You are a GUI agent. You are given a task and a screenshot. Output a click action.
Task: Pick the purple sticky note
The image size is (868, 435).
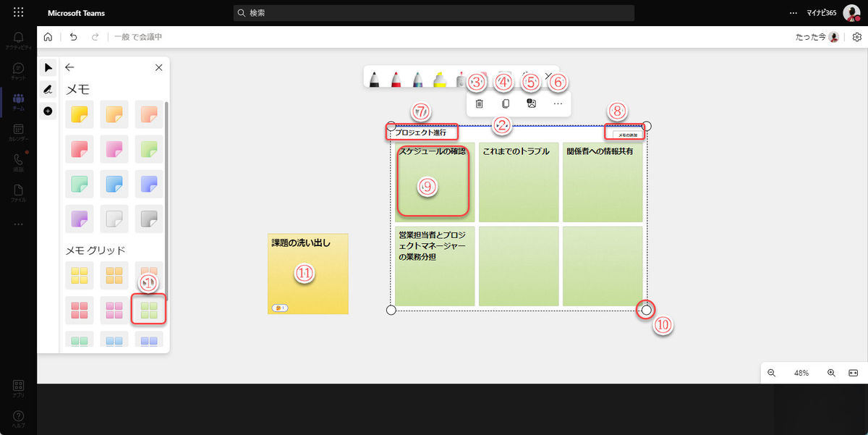(79, 219)
